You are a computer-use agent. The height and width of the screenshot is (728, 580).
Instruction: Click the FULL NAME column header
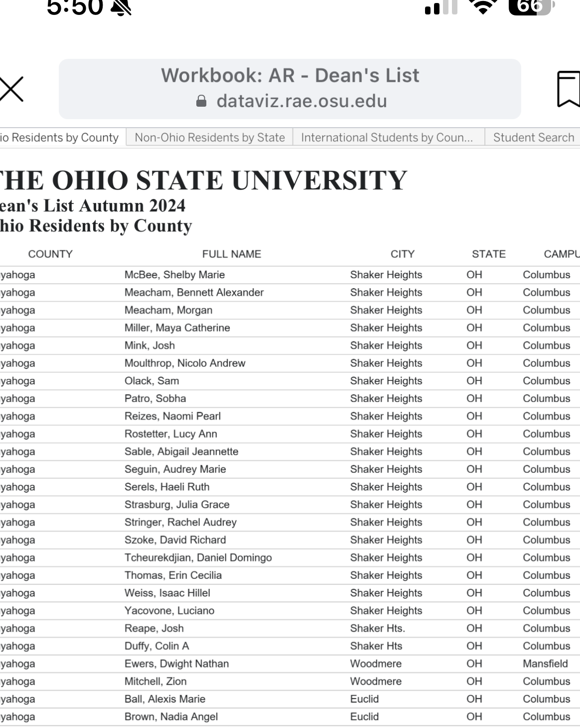[x=232, y=254]
